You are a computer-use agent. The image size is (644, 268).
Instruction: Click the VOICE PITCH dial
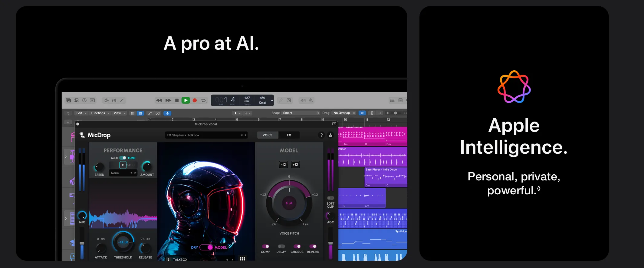(x=289, y=203)
